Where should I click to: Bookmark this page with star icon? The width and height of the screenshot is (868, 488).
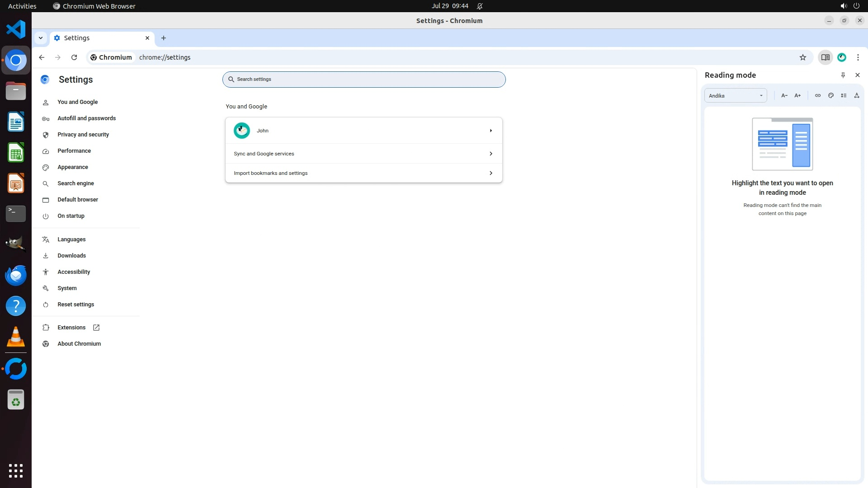(x=803, y=57)
